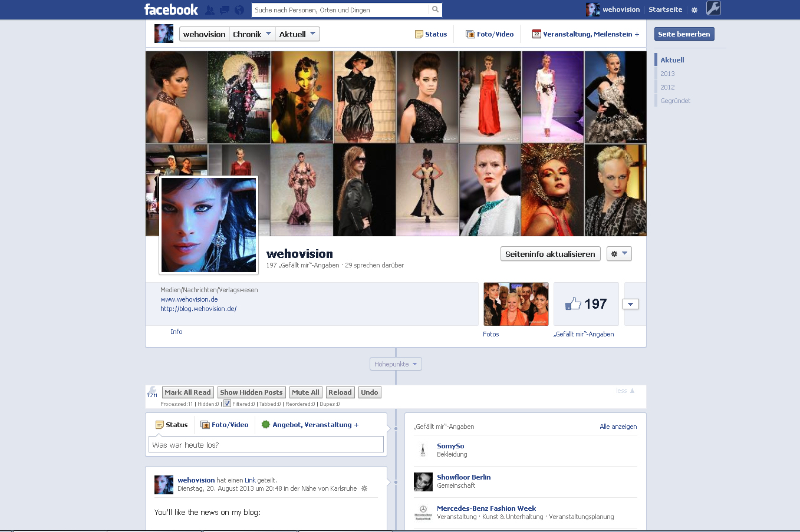
Task: Open the notifications globe icon
Action: (239, 10)
